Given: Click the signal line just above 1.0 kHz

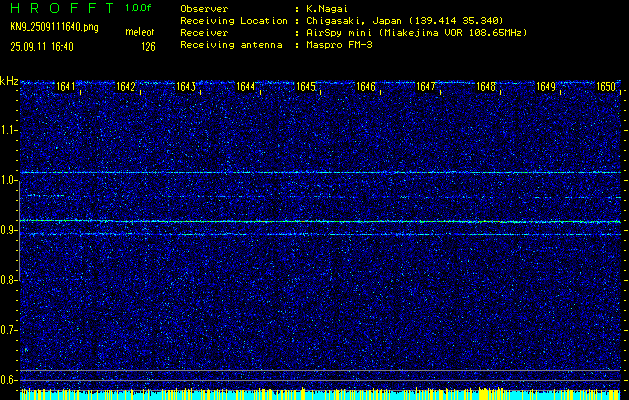Looking at the screenshot, I should (x=320, y=173).
